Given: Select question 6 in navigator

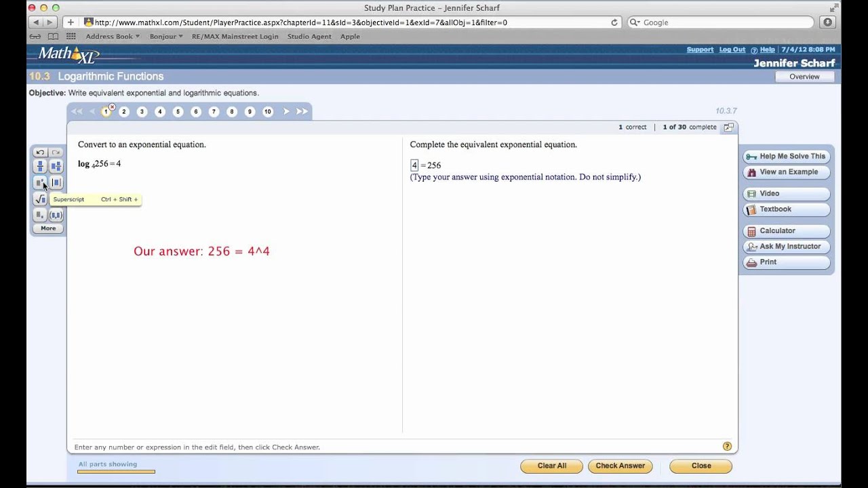Looking at the screenshot, I should [x=196, y=112].
